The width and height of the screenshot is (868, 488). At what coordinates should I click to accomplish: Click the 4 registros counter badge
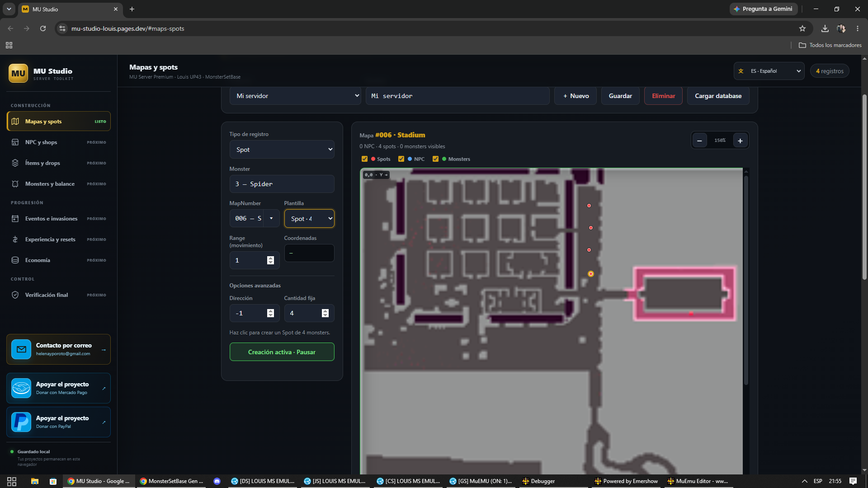(830, 71)
